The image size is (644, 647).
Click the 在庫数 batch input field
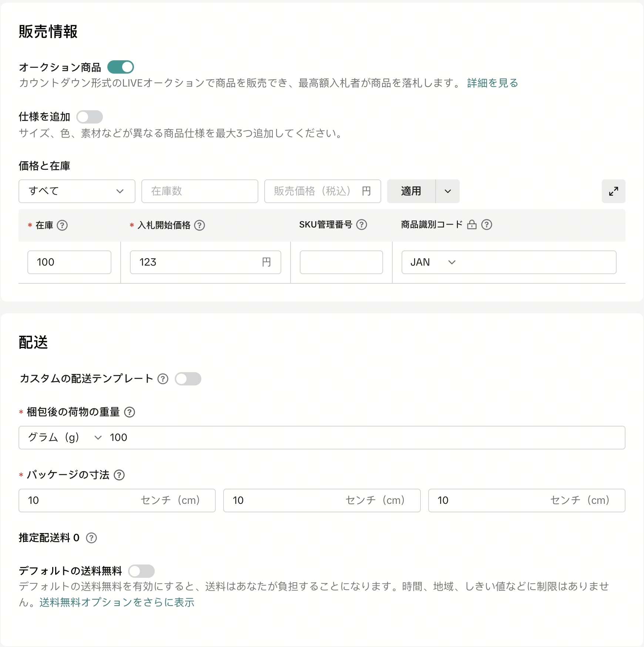[199, 191]
